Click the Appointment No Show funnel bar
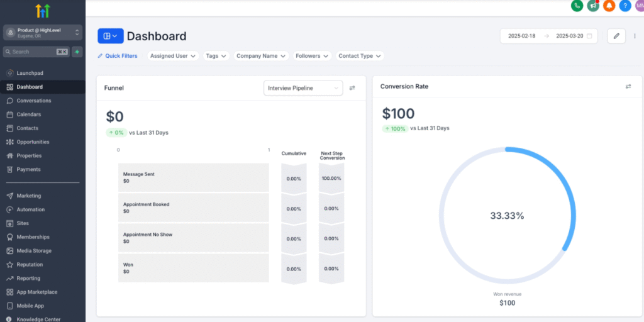644x322 pixels. (194, 238)
